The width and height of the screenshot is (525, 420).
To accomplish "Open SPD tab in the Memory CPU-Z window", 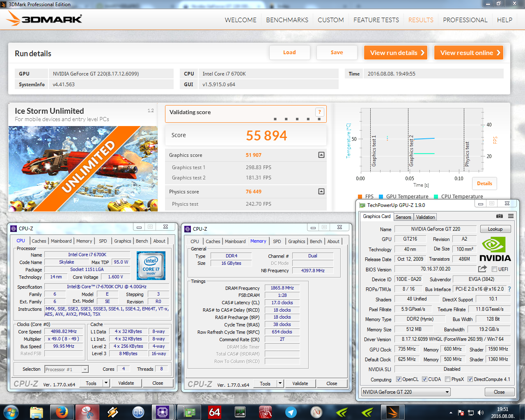I will tap(277, 241).
